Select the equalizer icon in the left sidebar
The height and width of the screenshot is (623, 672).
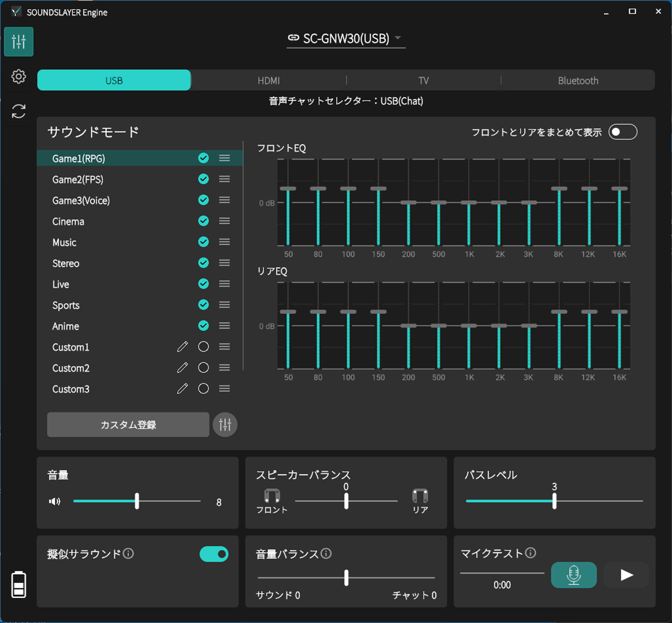pyautogui.click(x=18, y=41)
